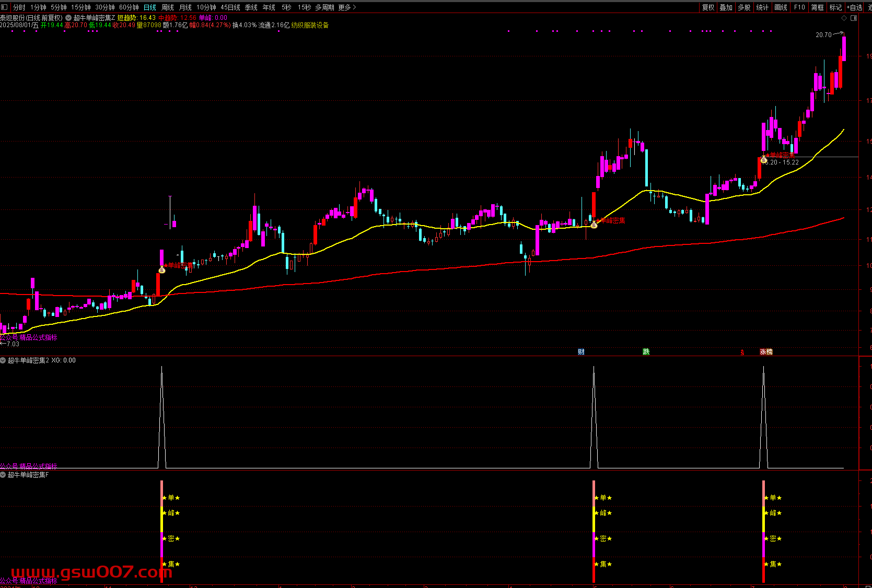Open the 多周期 multi-period view

pos(324,7)
